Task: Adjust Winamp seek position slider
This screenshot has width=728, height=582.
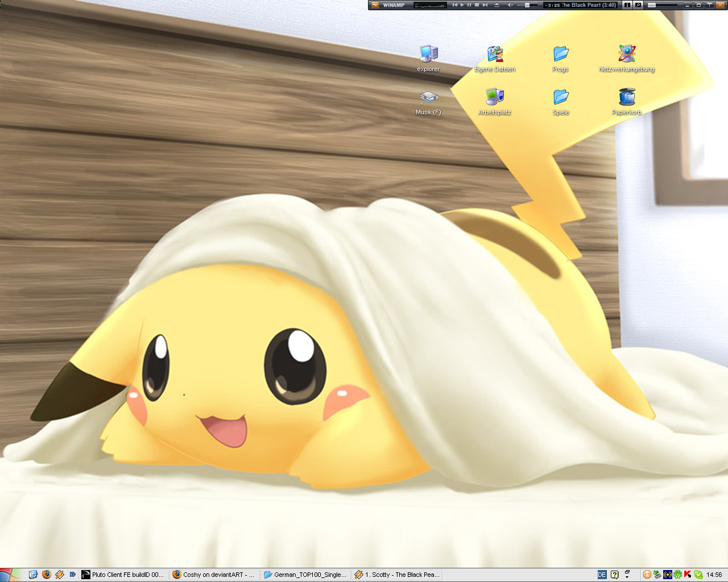Action: pyautogui.click(x=663, y=5)
